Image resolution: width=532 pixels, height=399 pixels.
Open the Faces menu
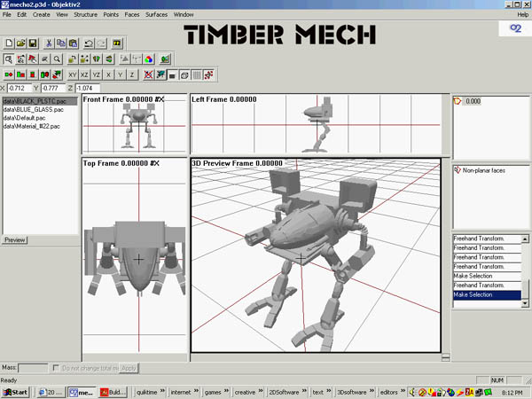[132, 14]
